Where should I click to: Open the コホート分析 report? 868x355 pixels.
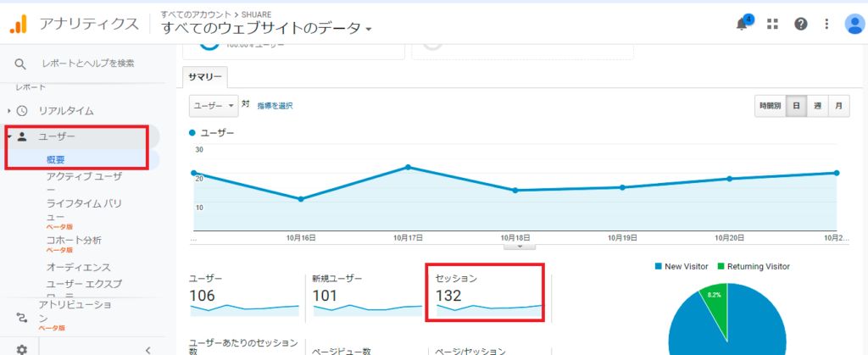74,241
